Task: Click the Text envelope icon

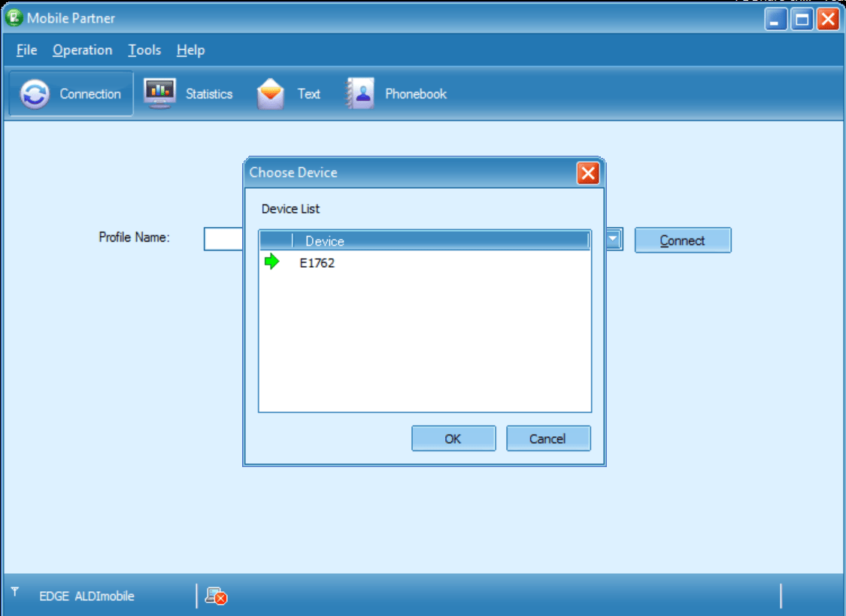Action: [x=271, y=94]
